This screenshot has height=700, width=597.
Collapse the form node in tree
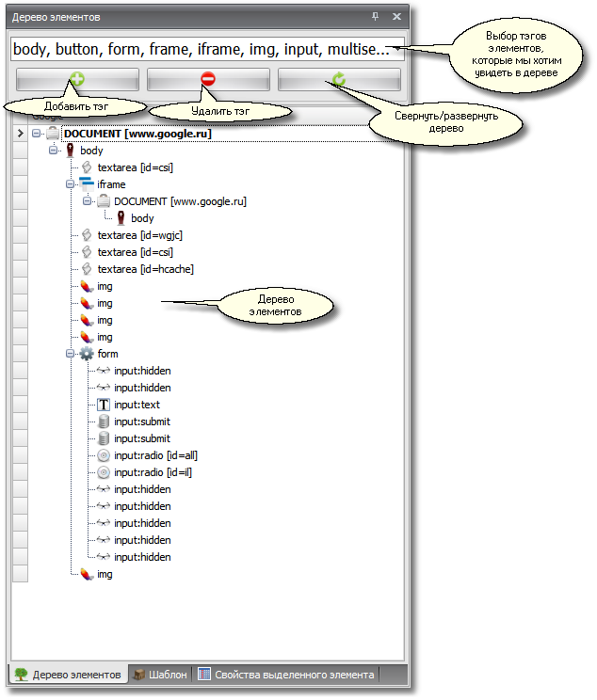(x=71, y=354)
